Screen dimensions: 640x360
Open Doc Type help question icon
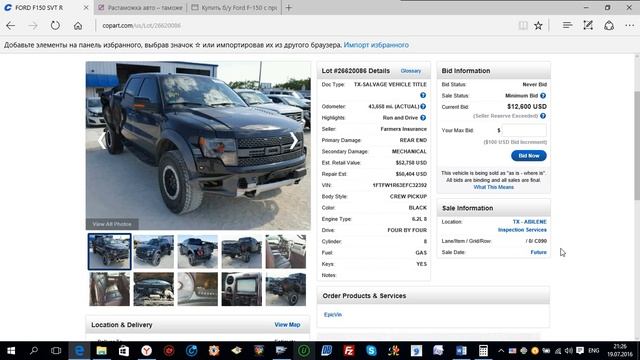pyautogui.click(x=423, y=95)
